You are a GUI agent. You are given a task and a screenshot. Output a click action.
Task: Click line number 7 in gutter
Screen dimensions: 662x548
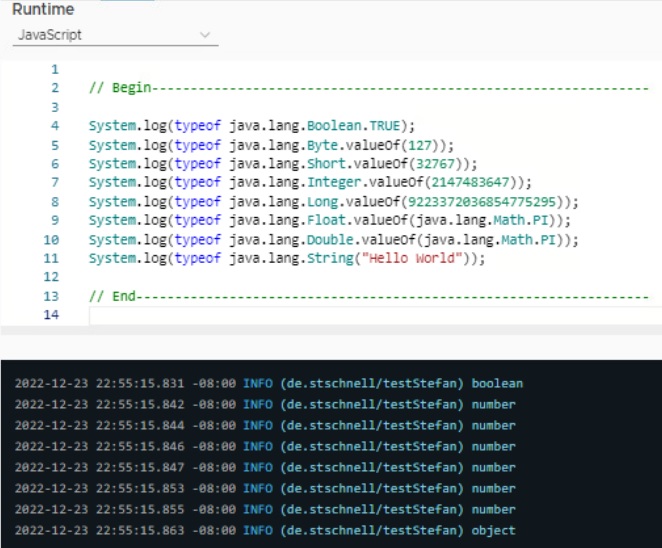tap(55, 182)
